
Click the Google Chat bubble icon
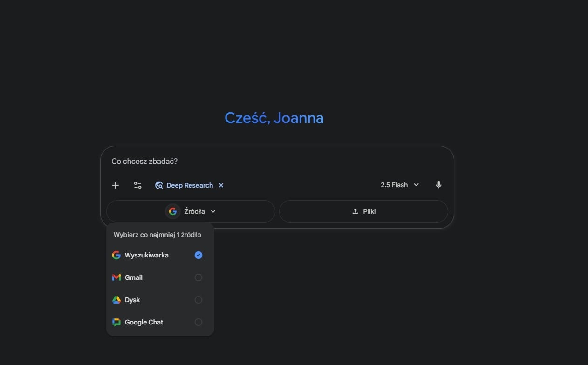[x=116, y=322]
